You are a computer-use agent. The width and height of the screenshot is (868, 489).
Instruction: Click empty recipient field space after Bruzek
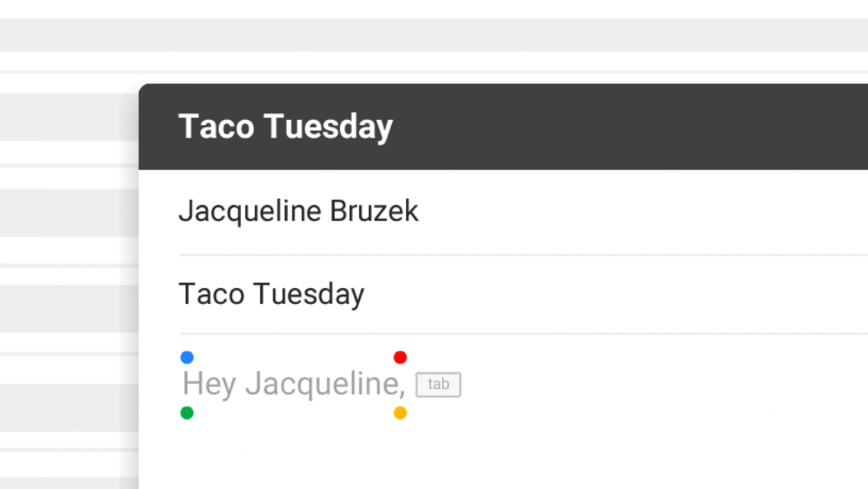(643, 212)
